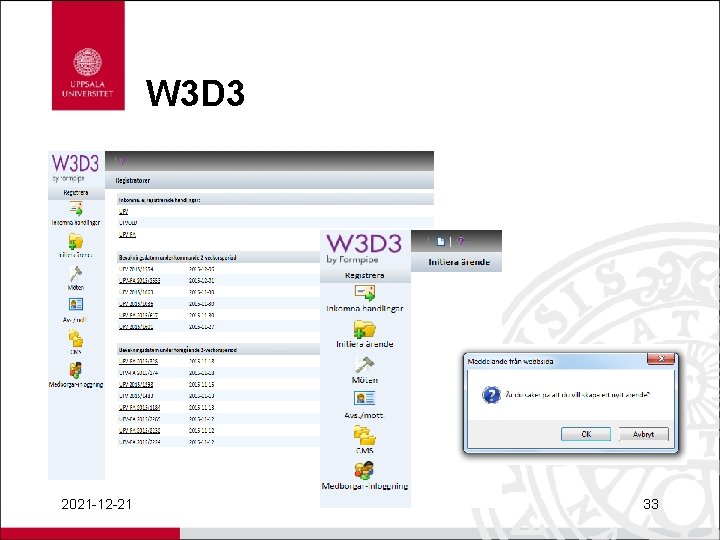The height and width of the screenshot is (540, 720).
Task: Click the new document icon in Initiera ärende toolbar
Action: 440,242
